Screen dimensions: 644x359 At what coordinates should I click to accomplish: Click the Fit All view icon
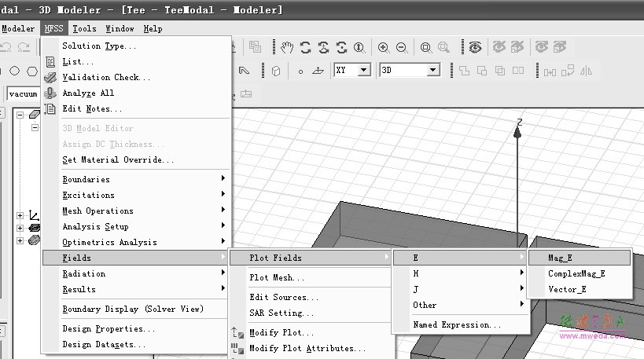point(426,48)
